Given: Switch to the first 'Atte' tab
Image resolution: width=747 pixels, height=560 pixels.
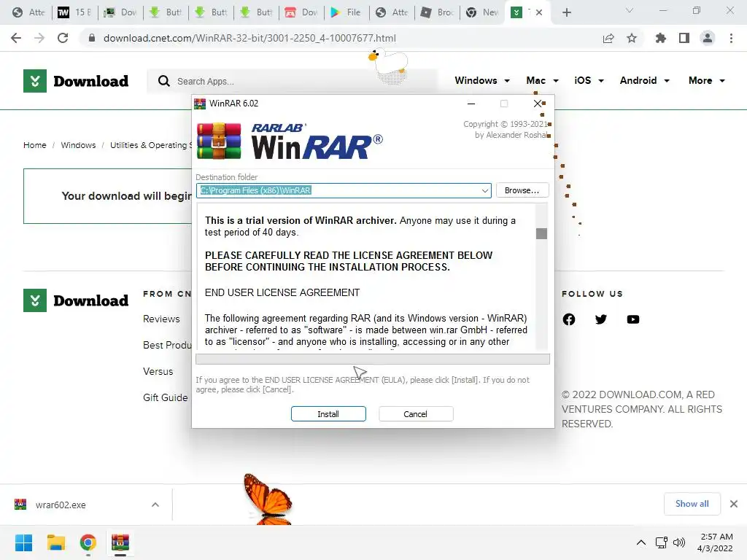Looking at the screenshot, I should [x=29, y=12].
